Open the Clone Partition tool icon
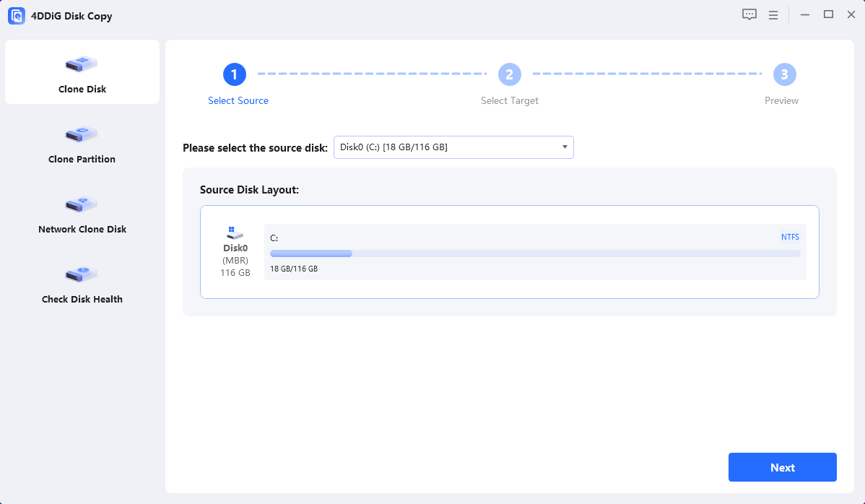The width and height of the screenshot is (865, 504). coord(82,134)
